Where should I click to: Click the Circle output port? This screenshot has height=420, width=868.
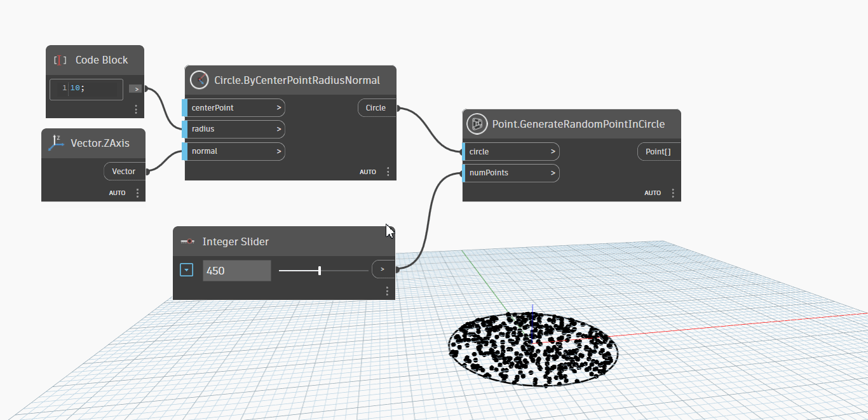tap(377, 108)
